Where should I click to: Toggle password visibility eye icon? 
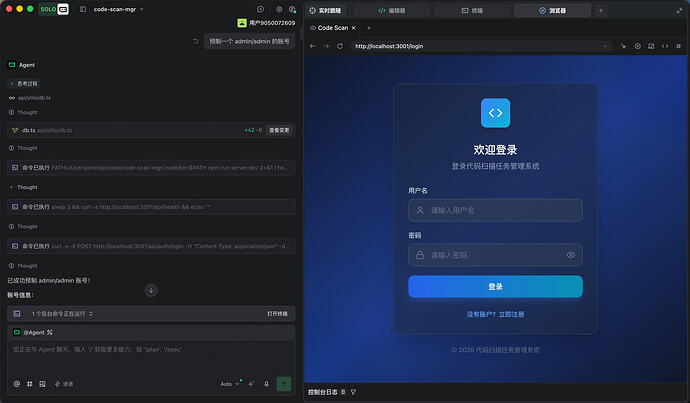[x=571, y=255]
